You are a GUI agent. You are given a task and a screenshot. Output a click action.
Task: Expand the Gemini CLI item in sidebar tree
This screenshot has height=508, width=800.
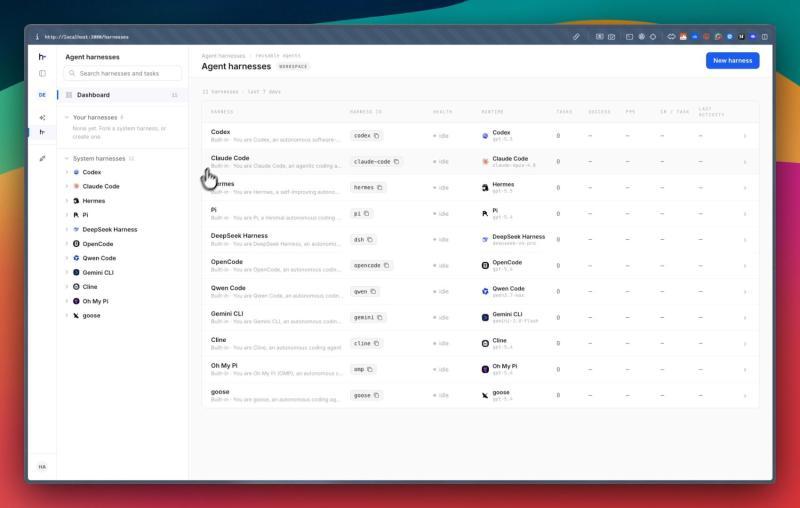[x=67, y=272]
